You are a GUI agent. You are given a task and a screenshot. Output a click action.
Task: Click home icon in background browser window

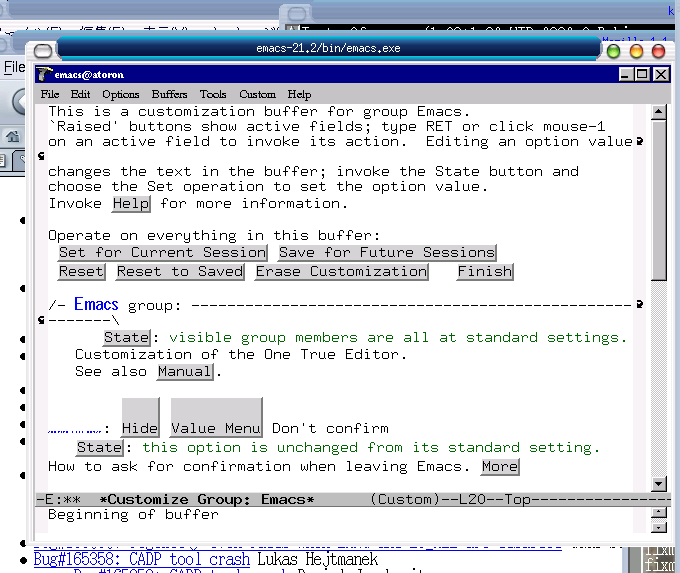pyautogui.click(x=12, y=137)
